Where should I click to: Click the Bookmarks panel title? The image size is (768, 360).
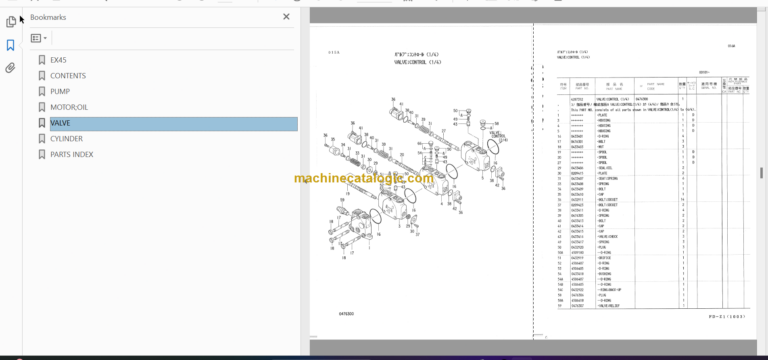(48, 17)
